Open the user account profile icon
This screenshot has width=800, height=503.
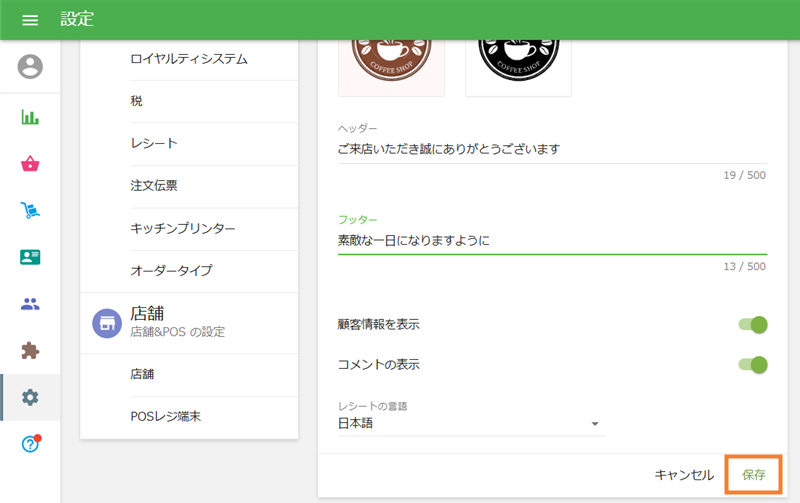pos(30,66)
